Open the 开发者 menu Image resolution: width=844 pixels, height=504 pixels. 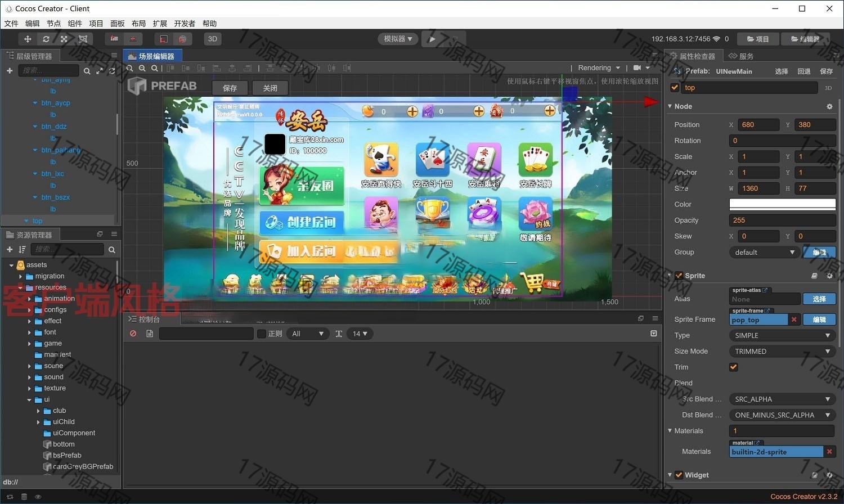(185, 24)
